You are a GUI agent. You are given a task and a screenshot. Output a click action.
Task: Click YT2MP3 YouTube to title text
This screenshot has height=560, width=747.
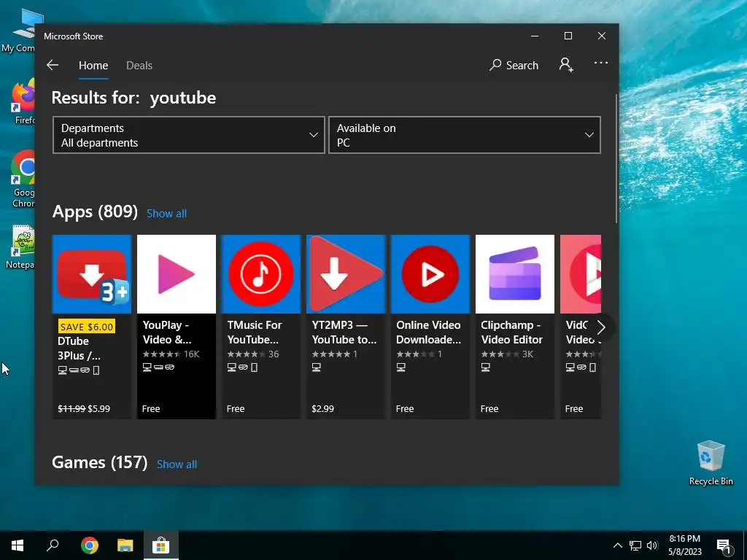[344, 332]
